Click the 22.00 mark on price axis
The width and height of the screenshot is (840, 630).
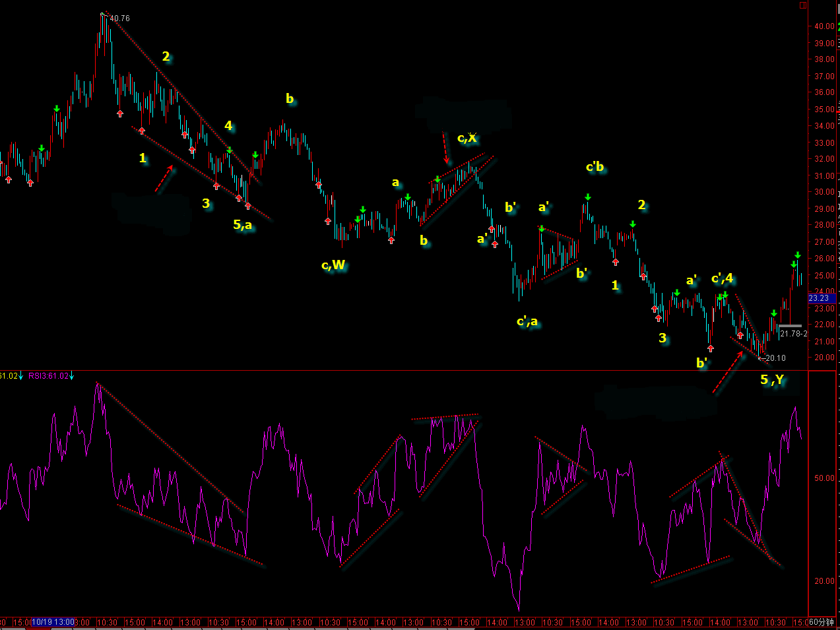824,325
